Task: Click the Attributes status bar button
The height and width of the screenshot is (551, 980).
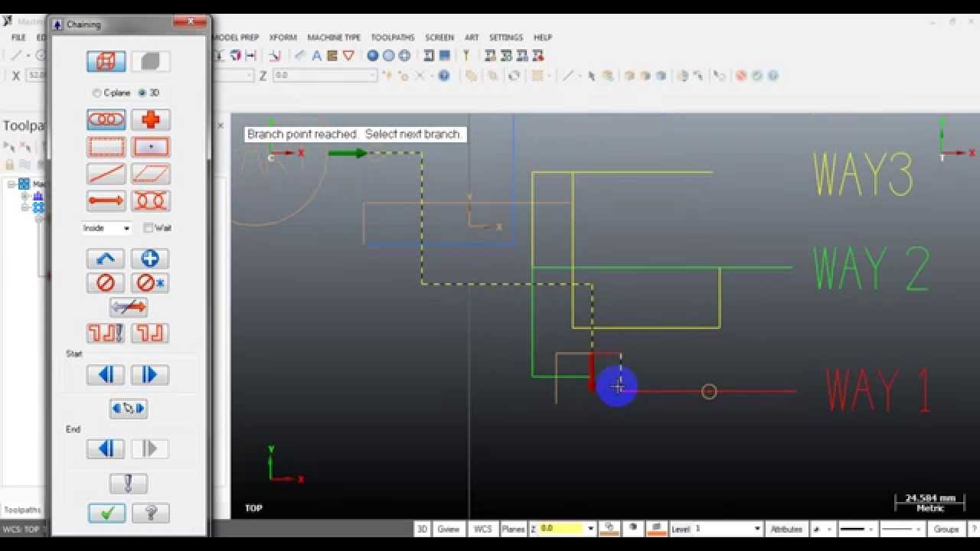Action: click(786, 529)
